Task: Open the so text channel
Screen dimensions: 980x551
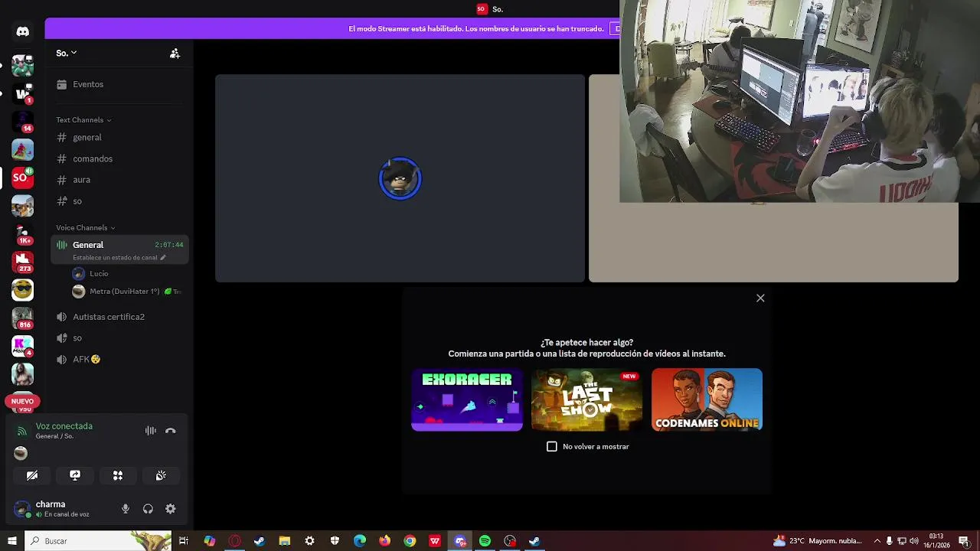Action: coord(119,201)
